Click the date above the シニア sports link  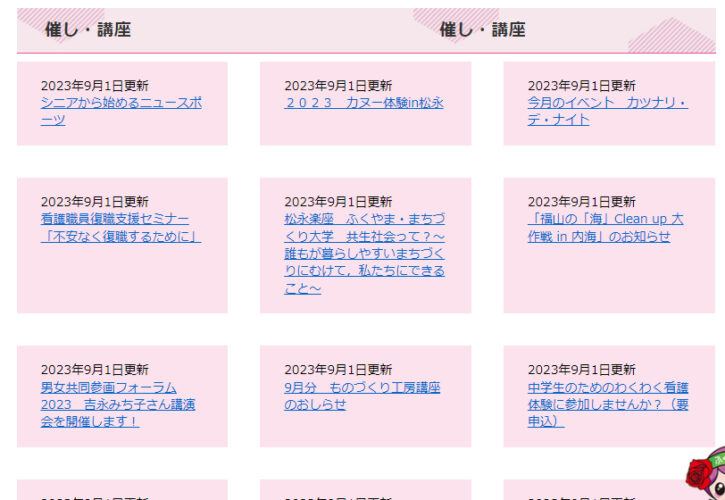point(94,86)
